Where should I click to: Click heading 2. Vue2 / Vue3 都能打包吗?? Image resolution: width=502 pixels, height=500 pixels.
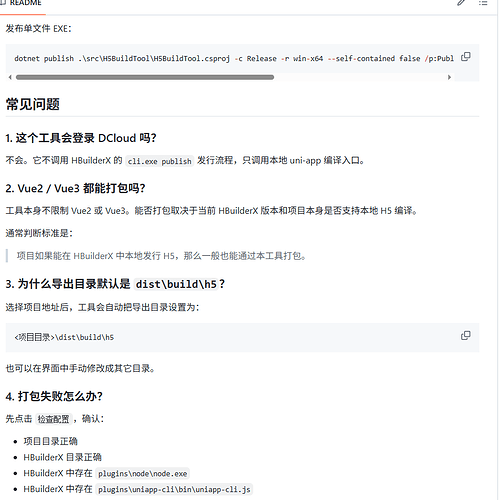pos(76,188)
